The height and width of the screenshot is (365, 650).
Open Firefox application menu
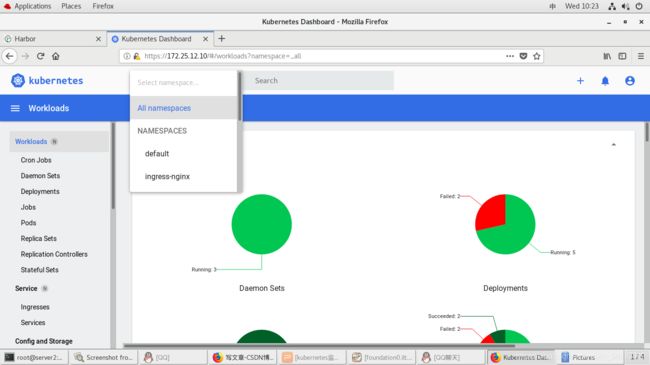641,56
